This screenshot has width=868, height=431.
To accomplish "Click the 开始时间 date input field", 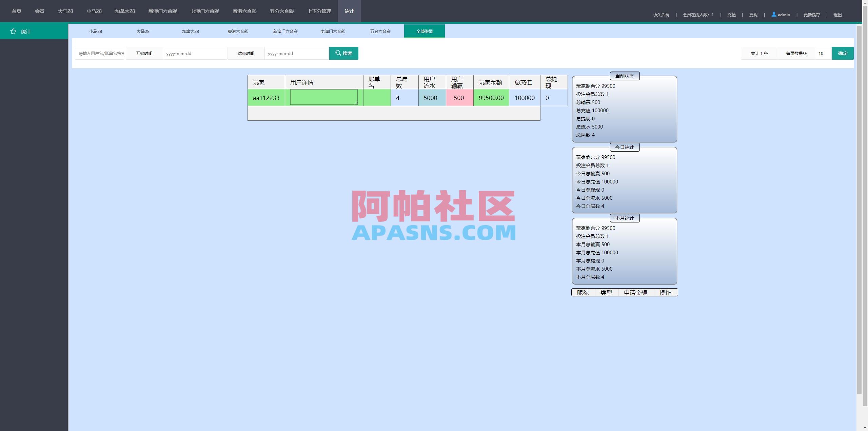I will click(x=195, y=53).
